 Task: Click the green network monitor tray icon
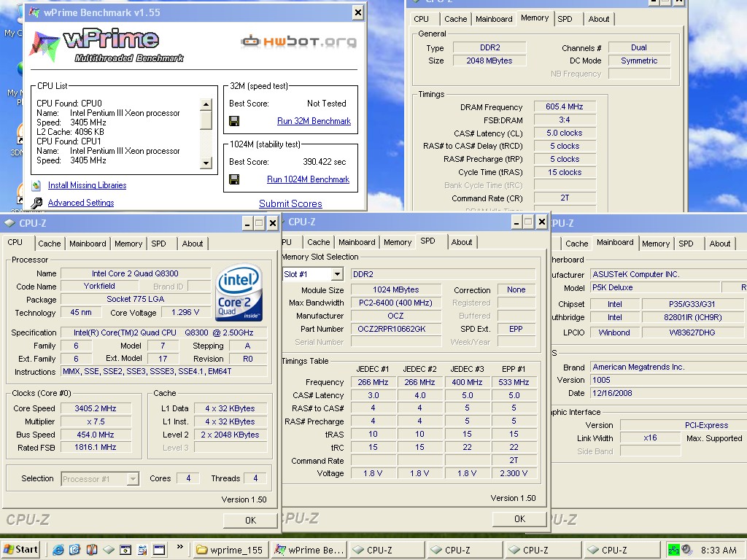point(673,550)
